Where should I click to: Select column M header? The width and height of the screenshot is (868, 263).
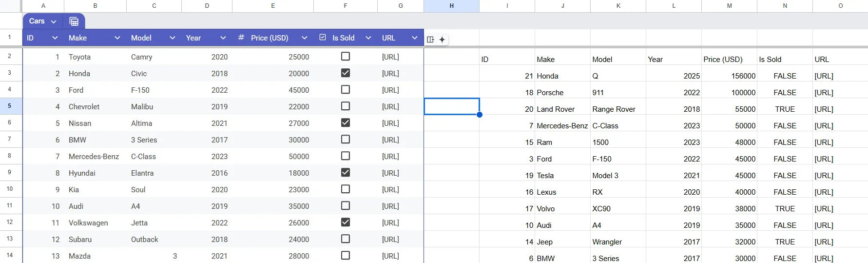[x=729, y=6]
